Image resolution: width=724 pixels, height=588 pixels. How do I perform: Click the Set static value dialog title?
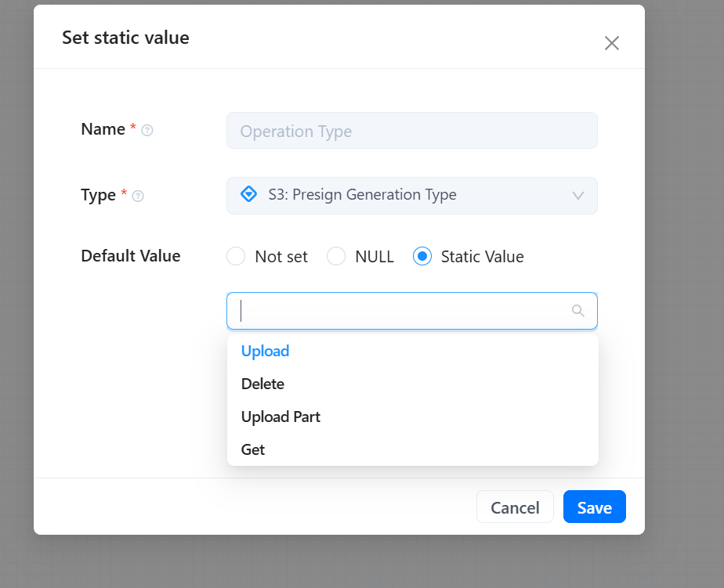coord(125,38)
